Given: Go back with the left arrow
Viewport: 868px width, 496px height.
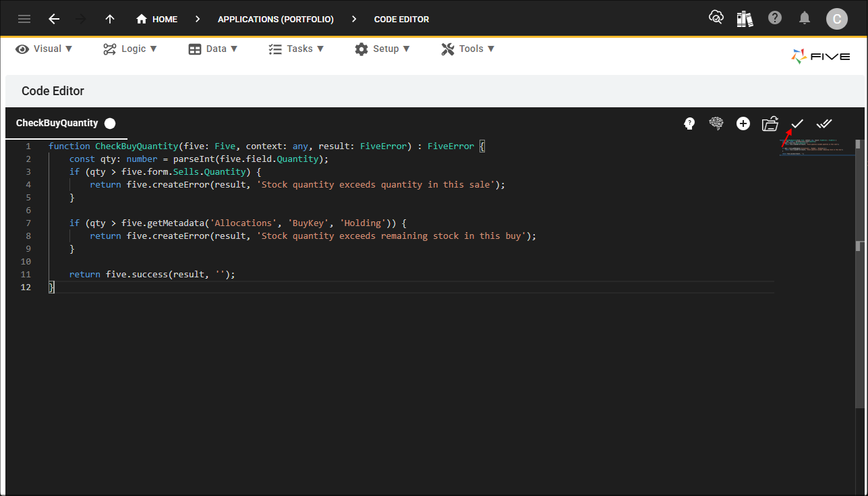Looking at the screenshot, I should pos(54,19).
